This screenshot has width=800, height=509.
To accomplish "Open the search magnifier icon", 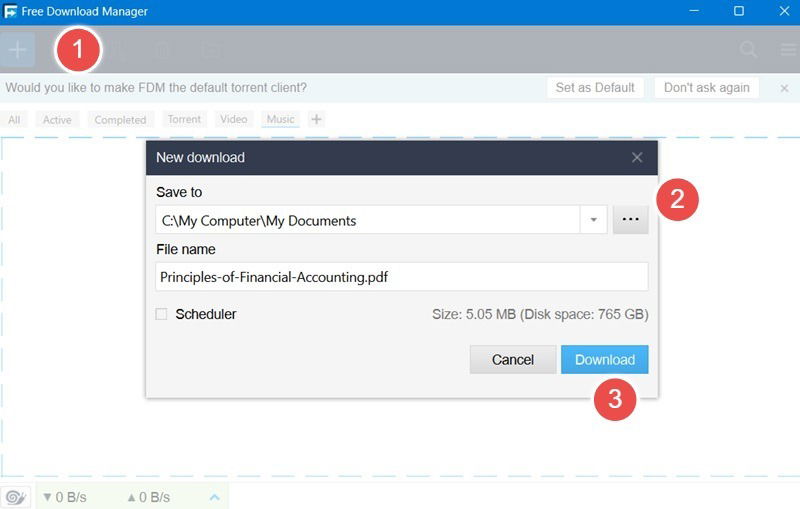I will coord(748,49).
